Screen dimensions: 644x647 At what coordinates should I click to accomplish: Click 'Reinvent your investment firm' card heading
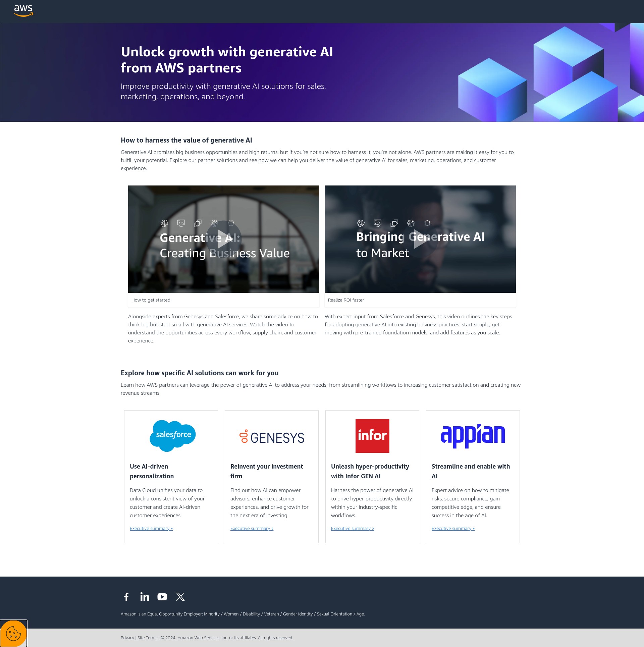pos(267,471)
